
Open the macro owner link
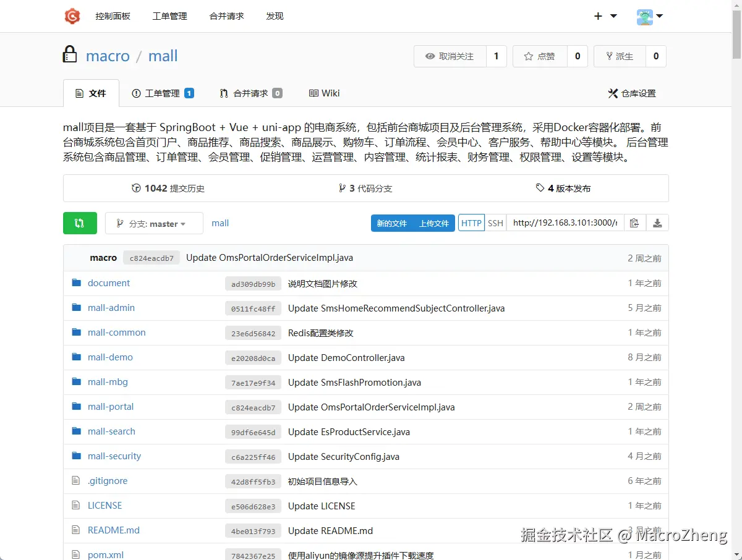tap(108, 56)
